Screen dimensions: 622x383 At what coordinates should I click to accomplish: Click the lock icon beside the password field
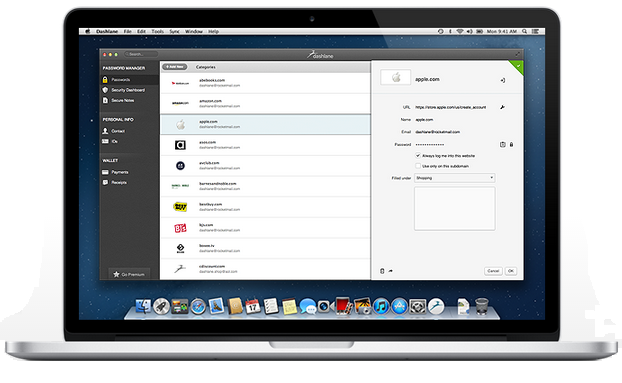pos(511,145)
